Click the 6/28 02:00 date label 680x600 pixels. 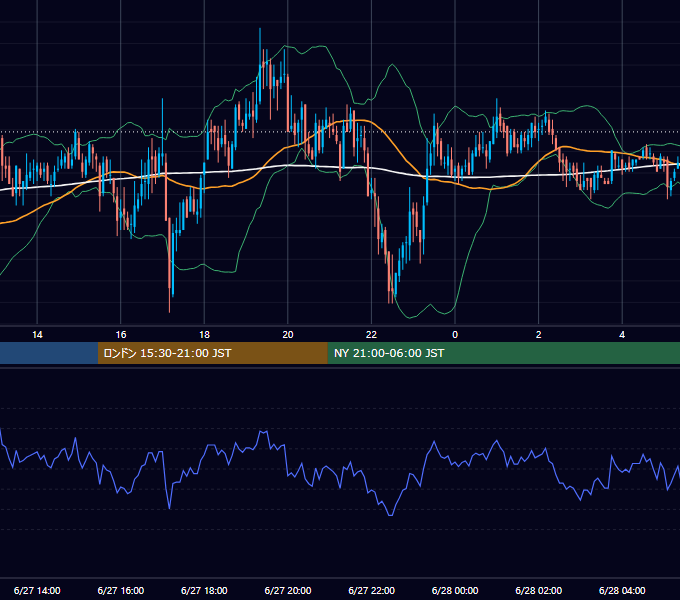(x=539, y=590)
